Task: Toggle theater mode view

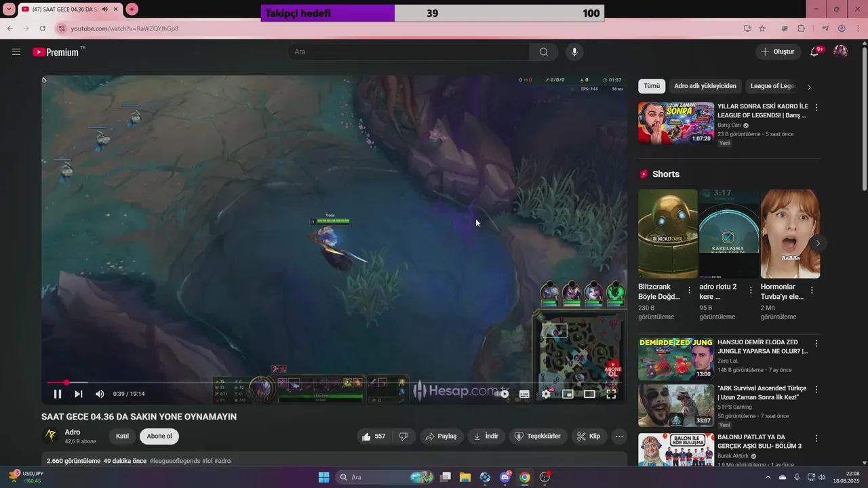Action: point(589,394)
